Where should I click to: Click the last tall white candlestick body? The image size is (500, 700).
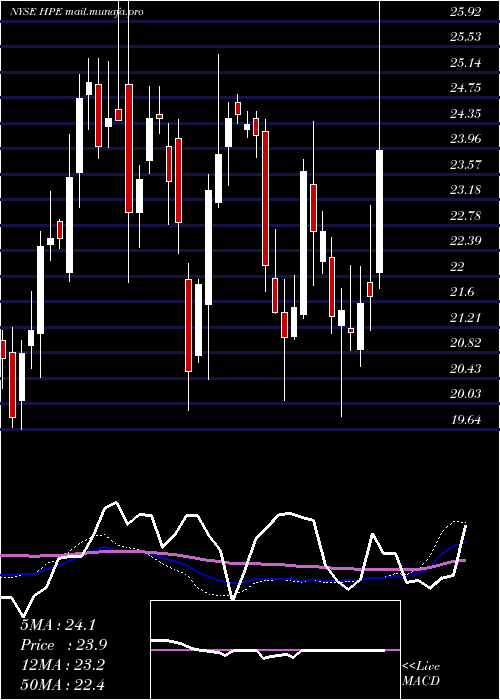click(x=379, y=211)
